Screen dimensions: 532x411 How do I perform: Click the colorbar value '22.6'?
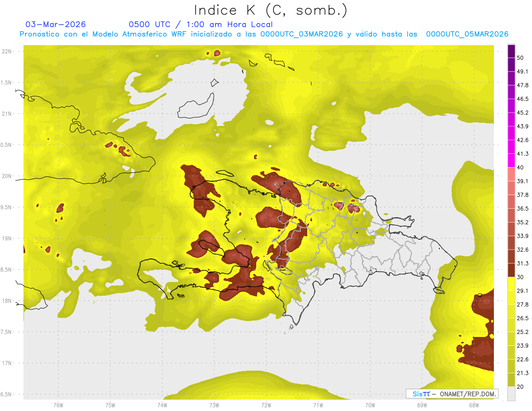point(523,360)
